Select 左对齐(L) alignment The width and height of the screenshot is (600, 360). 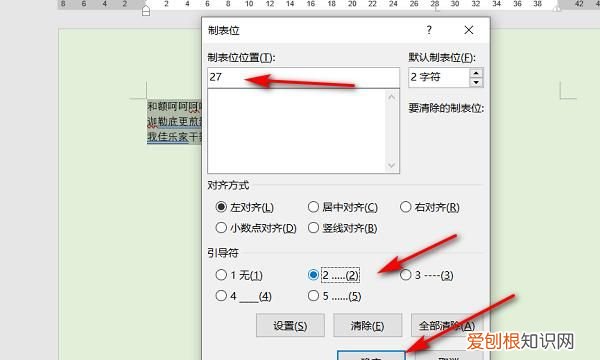point(245,207)
